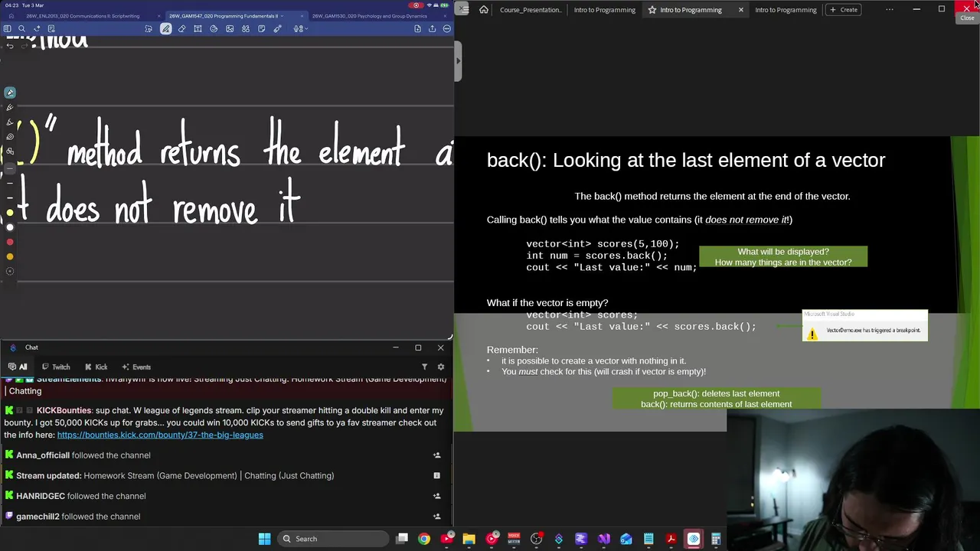
Task: Click person icon beside Anna_officiall follow
Action: click(436, 455)
